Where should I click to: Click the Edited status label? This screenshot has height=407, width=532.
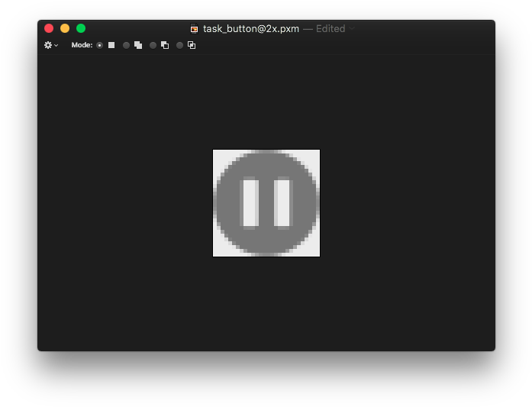point(330,29)
